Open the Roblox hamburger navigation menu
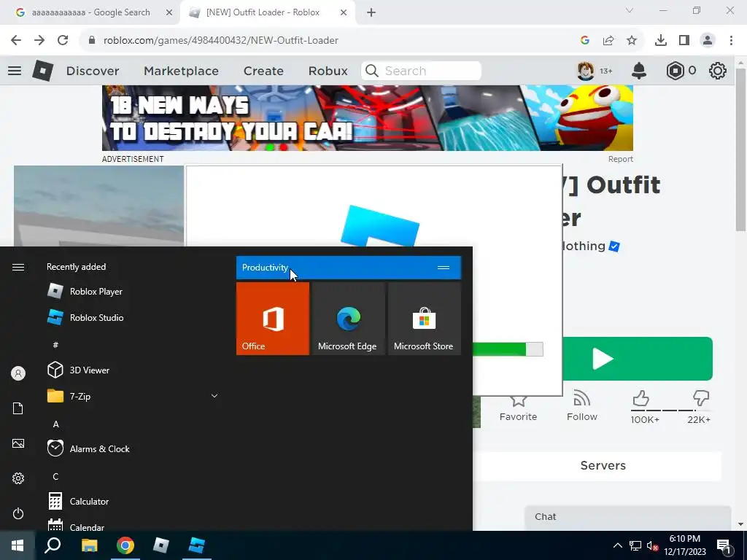 pyautogui.click(x=15, y=71)
